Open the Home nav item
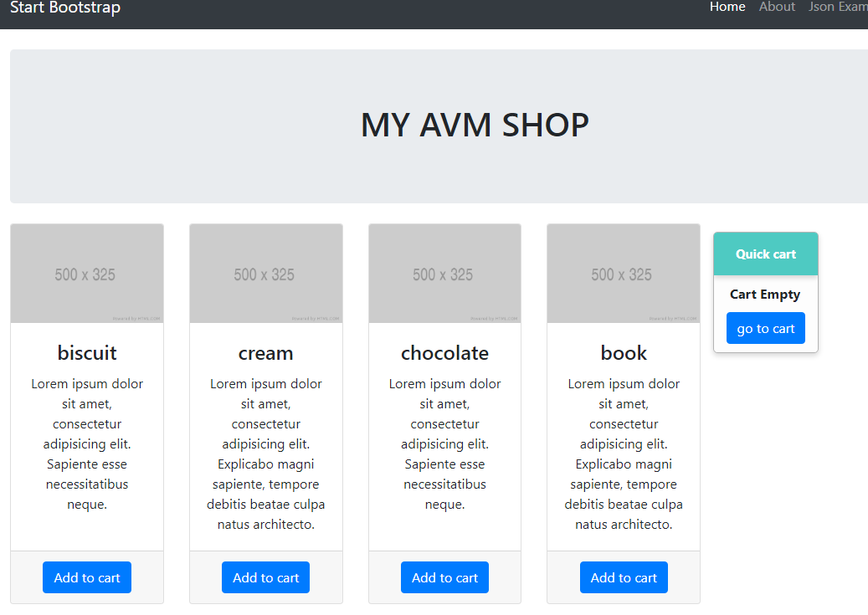The image size is (868, 615). pyautogui.click(x=727, y=7)
